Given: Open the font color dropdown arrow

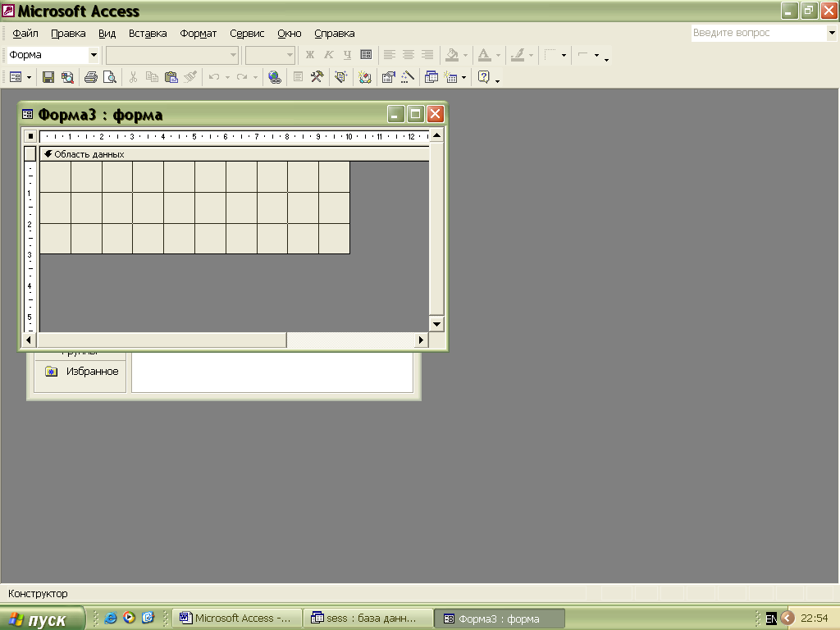Looking at the screenshot, I should [498, 55].
